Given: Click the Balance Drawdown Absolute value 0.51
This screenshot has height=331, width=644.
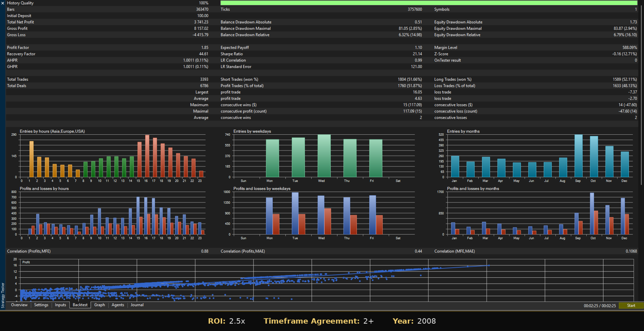Looking at the screenshot, I should pos(418,22).
